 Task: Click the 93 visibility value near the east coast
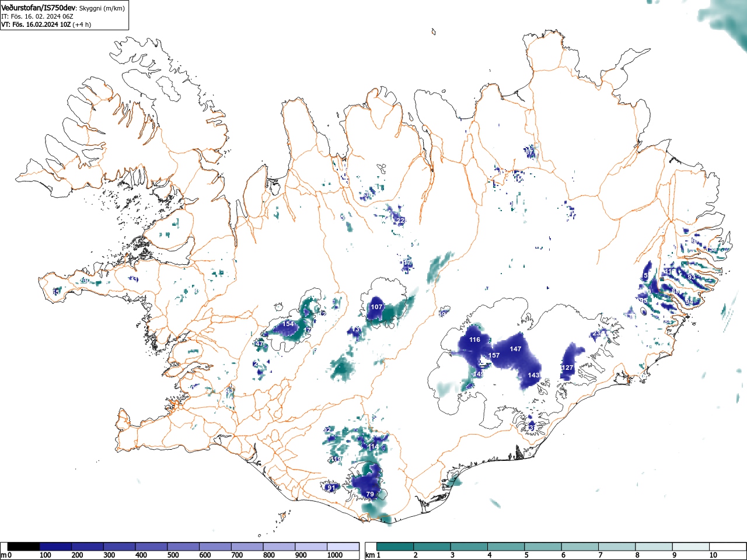(691, 277)
